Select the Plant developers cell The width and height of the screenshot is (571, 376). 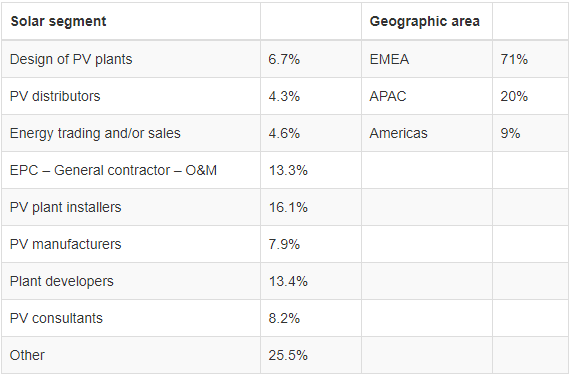coord(131,281)
